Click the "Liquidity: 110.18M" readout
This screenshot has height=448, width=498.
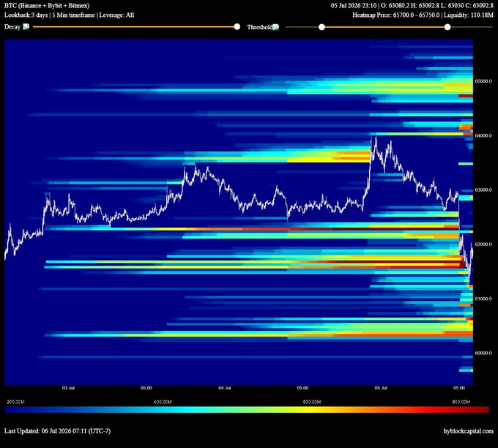(x=469, y=15)
